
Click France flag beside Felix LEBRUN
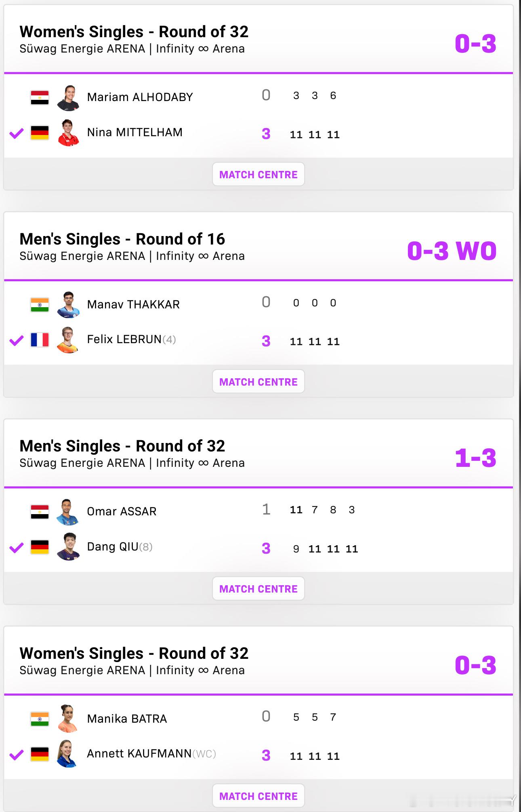coord(40,340)
